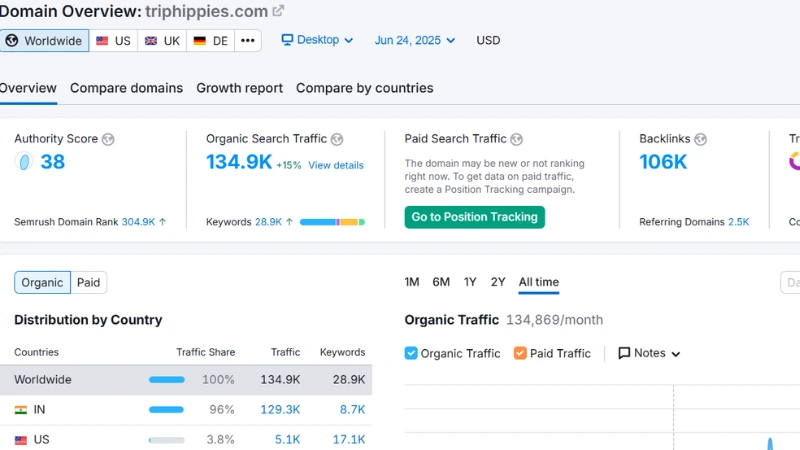800x450 pixels.
Task: Select the All time range
Action: tap(539, 282)
